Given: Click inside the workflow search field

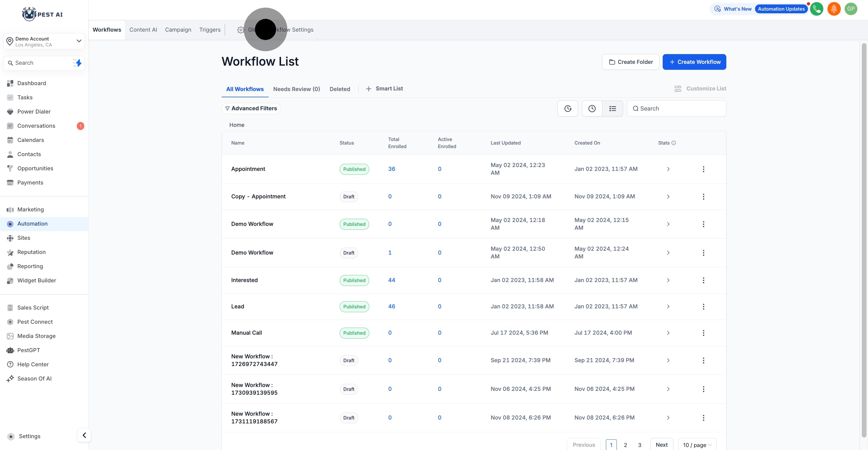Looking at the screenshot, I should pyautogui.click(x=676, y=109).
